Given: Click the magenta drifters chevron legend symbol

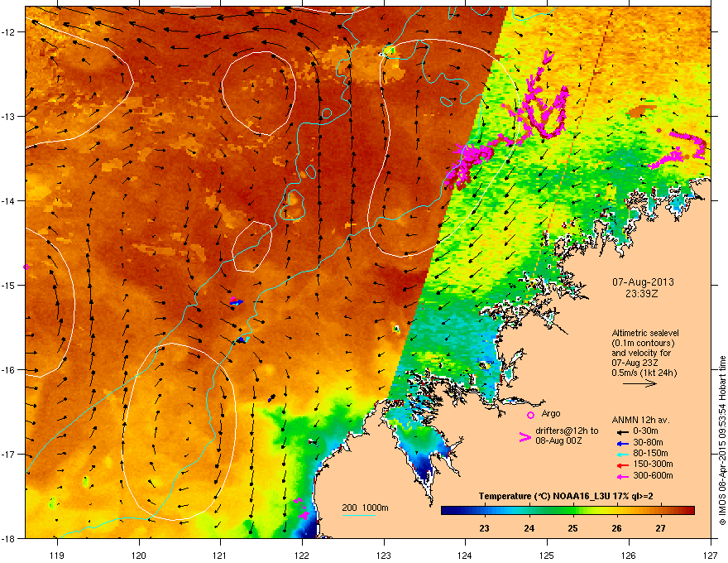Looking at the screenshot, I should [x=524, y=437].
